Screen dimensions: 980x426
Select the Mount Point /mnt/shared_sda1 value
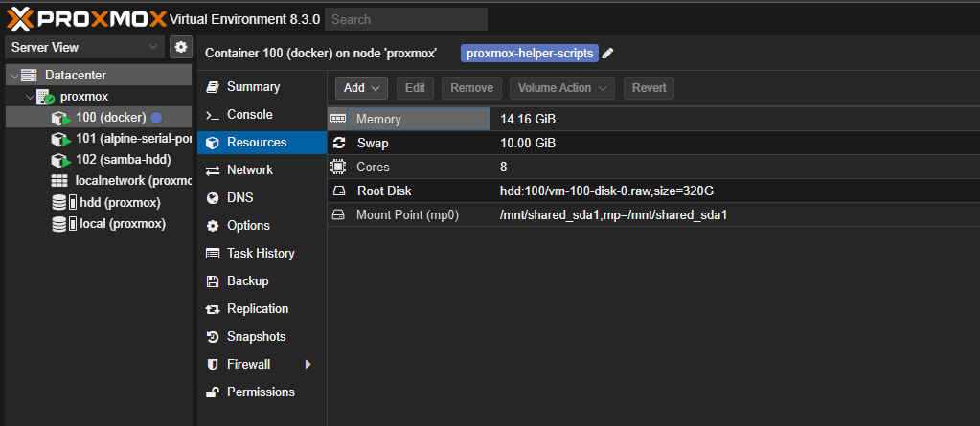coord(613,215)
